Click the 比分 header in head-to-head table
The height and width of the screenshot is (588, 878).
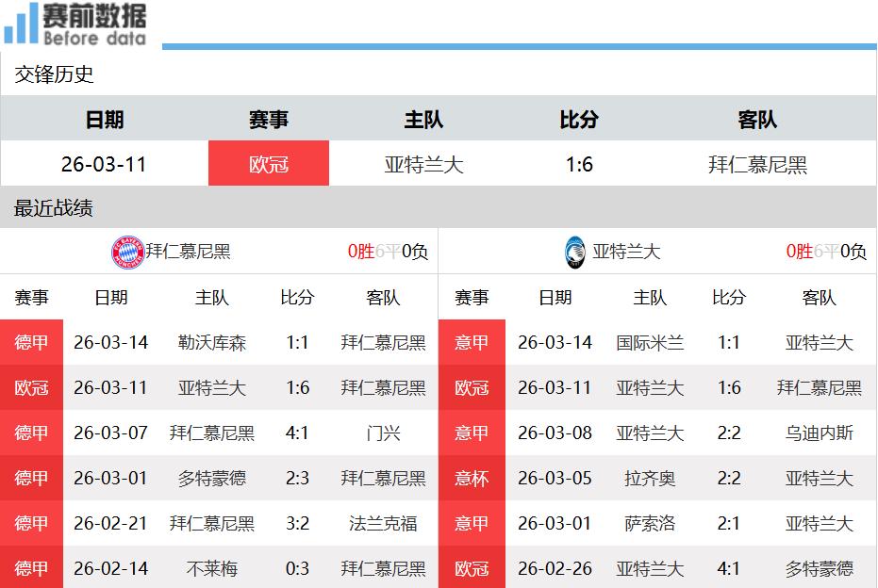click(x=579, y=120)
